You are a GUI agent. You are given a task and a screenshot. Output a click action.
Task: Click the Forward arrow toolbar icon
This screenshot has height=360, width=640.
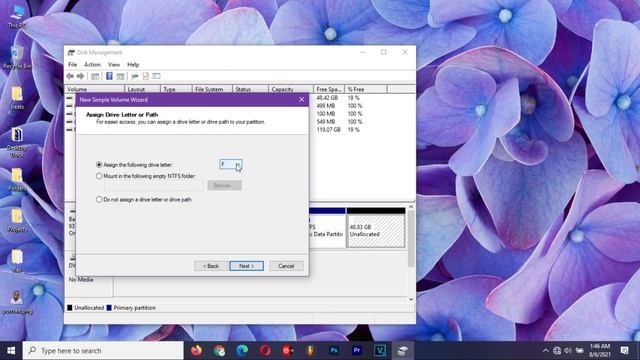point(80,76)
